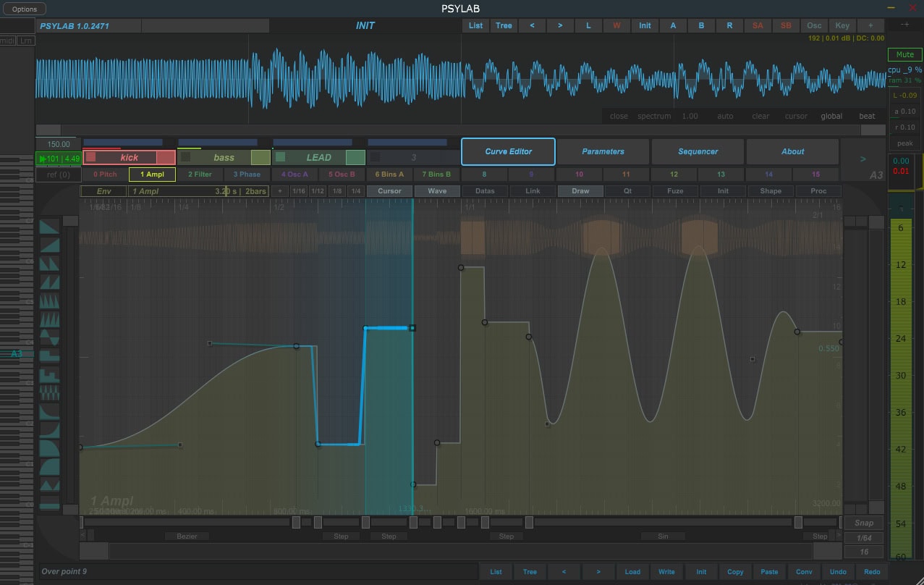Choose the double descending saw shape preset
Image resolution: width=924 pixels, height=585 pixels.
49,264
